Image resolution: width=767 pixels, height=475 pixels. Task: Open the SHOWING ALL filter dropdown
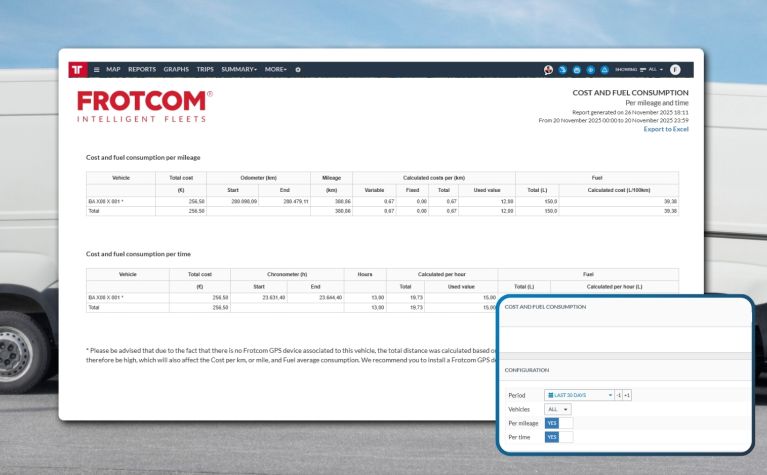coord(655,69)
